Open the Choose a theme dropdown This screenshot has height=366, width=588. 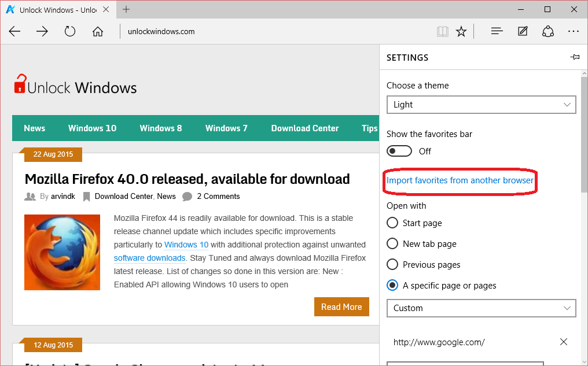point(481,105)
